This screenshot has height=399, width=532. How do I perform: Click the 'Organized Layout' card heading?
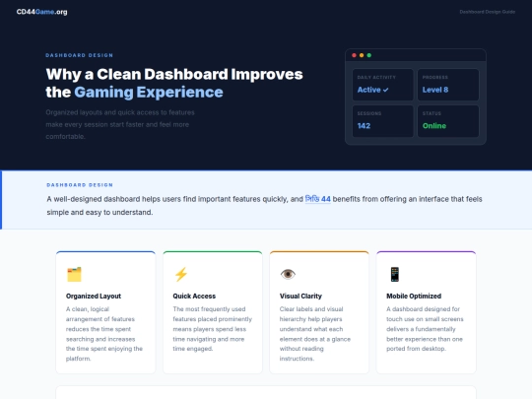(x=94, y=296)
